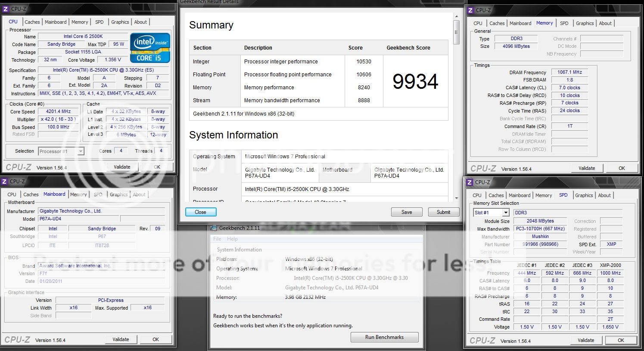
Task: Select CPU tab in top-right Memory CPU-Z window
Action: [x=478, y=23]
